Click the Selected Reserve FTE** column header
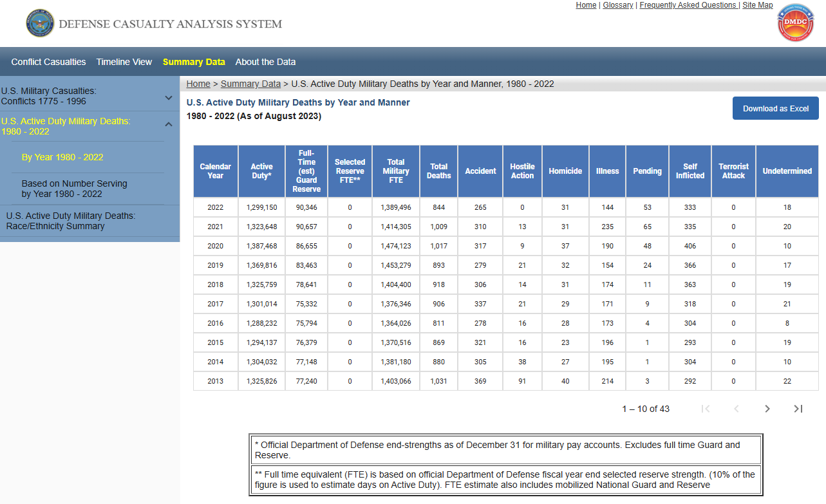The image size is (826, 504). (350, 171)
